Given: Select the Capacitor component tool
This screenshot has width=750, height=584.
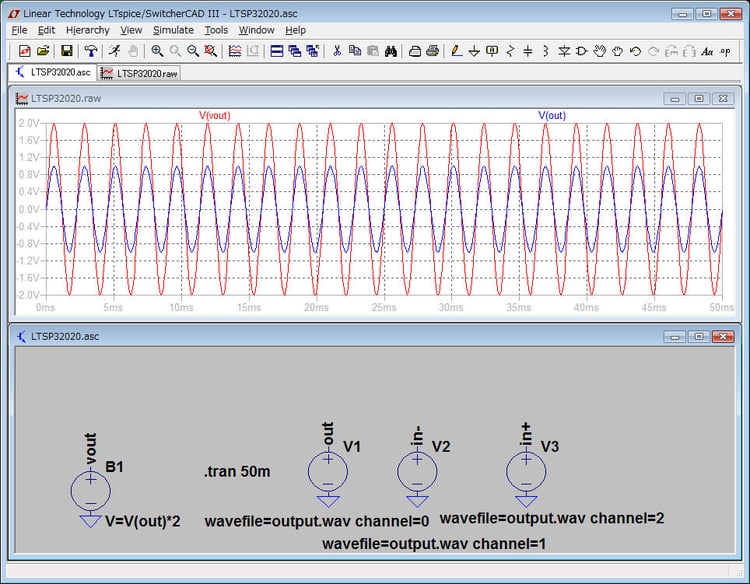Looking at the screenshot, I should coord(528,51).
